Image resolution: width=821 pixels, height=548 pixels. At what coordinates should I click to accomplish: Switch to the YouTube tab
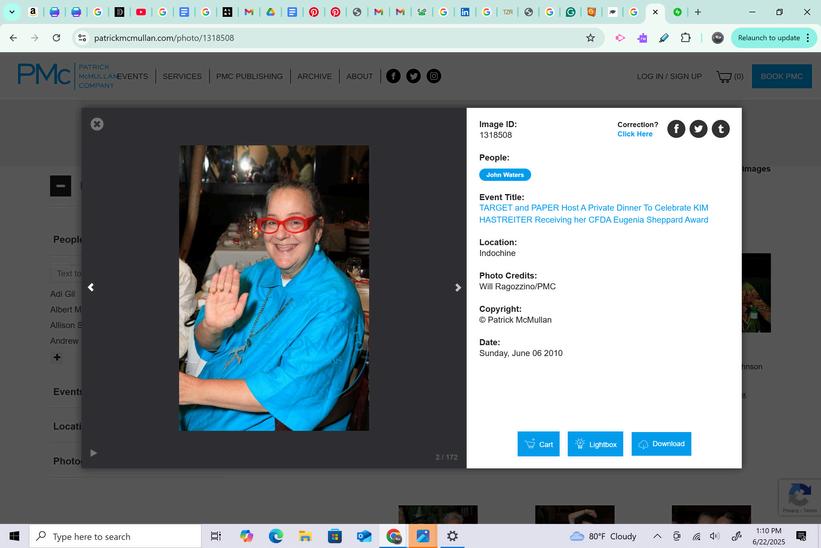pyautogui.click(x=141, y=12)
